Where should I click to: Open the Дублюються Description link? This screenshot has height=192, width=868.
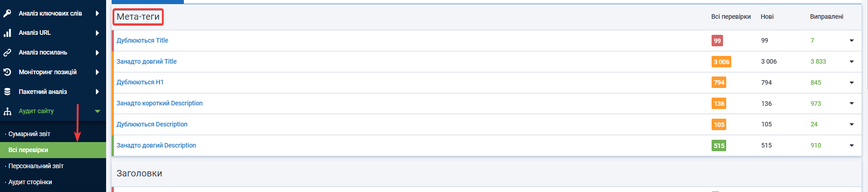(152, 124)
